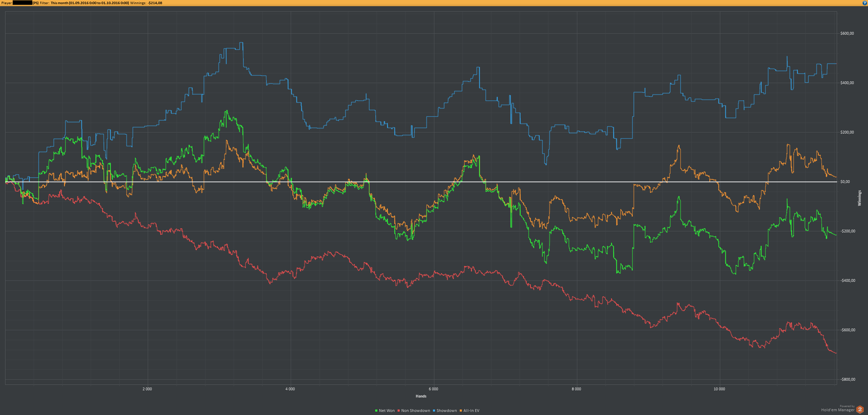The height and width of the screenshot is (415, 868).
Task: Click the Winnings -$214,08 value in header
Action: tap(155, 3)
